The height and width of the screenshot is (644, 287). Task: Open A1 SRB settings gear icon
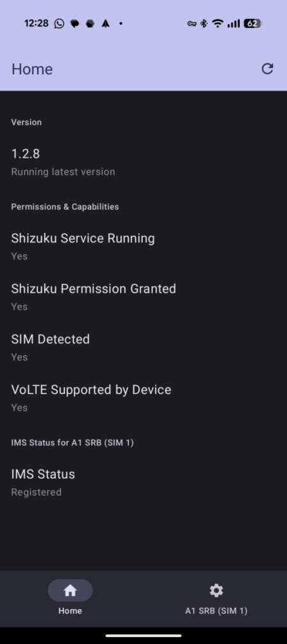(216, 590)
